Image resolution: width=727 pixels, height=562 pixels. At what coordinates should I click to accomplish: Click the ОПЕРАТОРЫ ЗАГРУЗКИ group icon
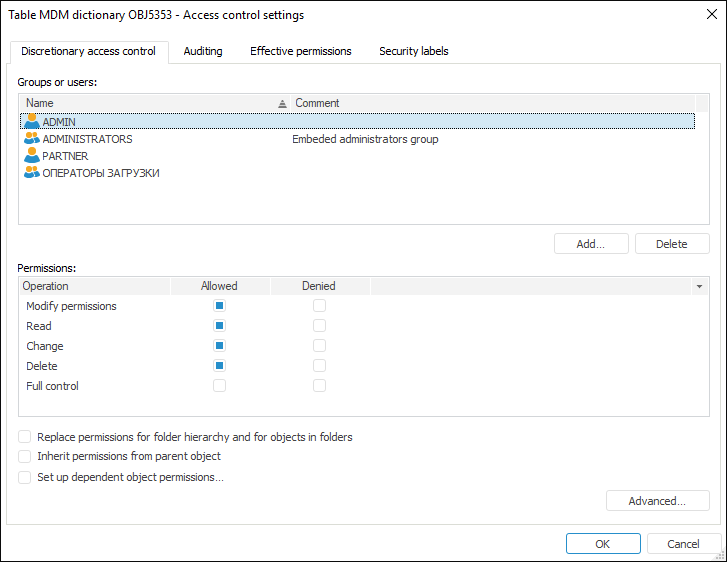click(x=32, y=173)
